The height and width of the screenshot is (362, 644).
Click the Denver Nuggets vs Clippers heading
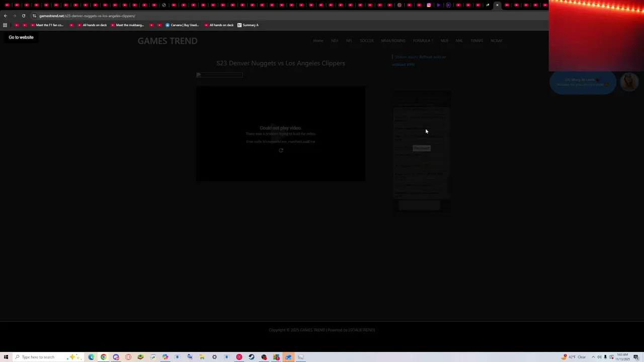pyautogui.click(x=281, y=63)
